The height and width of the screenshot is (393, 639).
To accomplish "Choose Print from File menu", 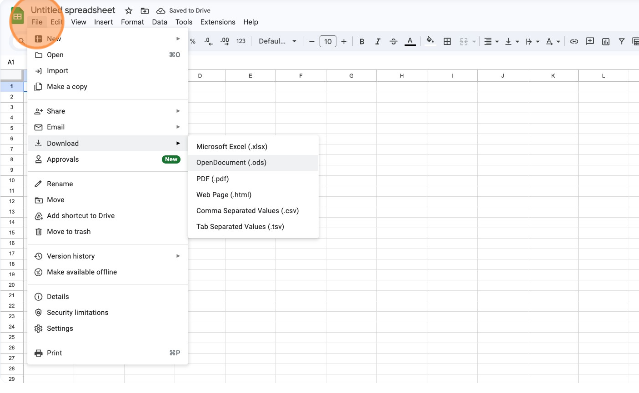I will click(108, 353).
